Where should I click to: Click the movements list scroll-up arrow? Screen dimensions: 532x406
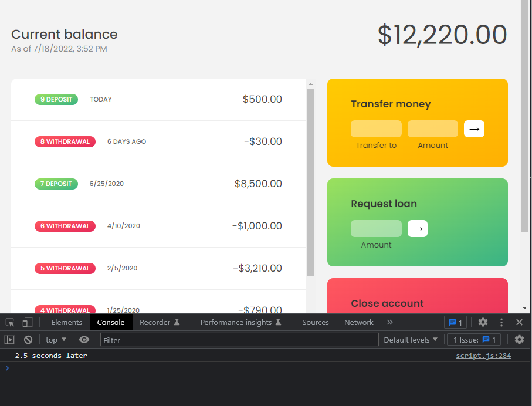coord(310,84)
